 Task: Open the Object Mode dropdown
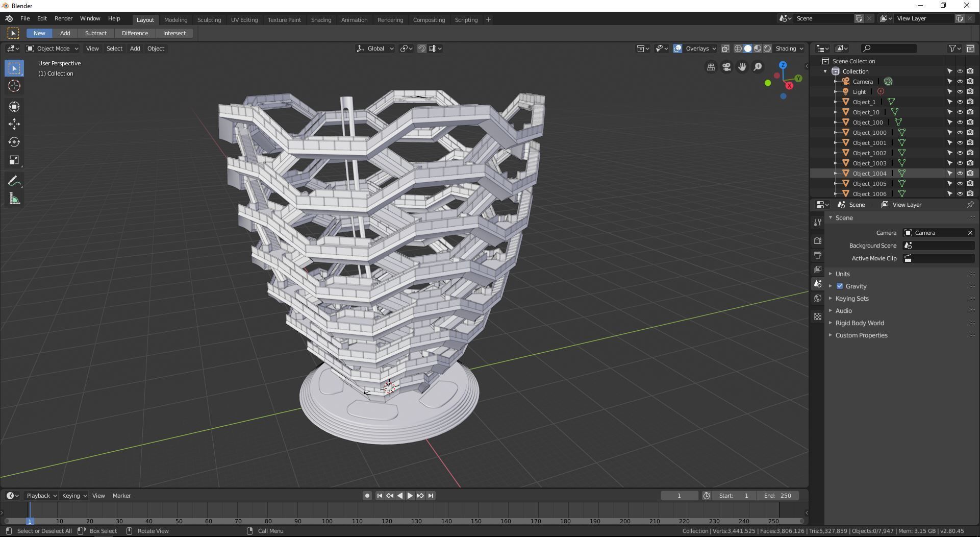(53, 48)
